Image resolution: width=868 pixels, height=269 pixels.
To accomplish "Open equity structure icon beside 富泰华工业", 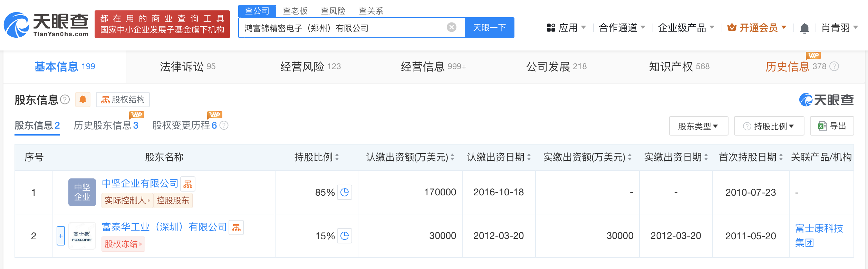I will click(236, 228).
